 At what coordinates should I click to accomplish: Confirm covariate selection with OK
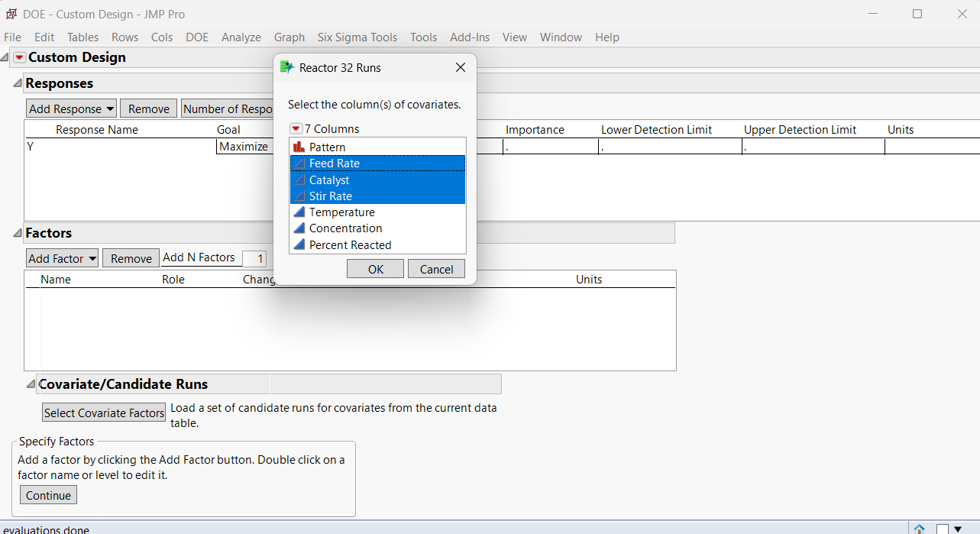pos(375,268)
